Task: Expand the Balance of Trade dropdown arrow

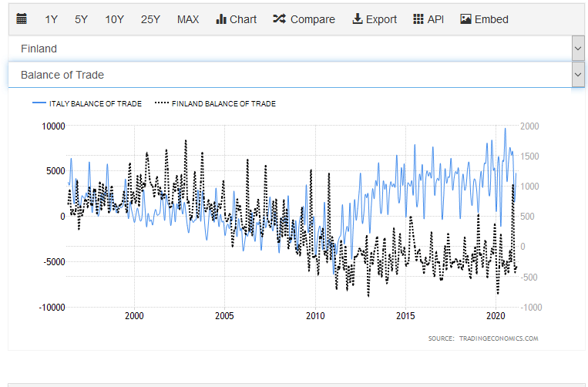Action: (x=578, y=75)
